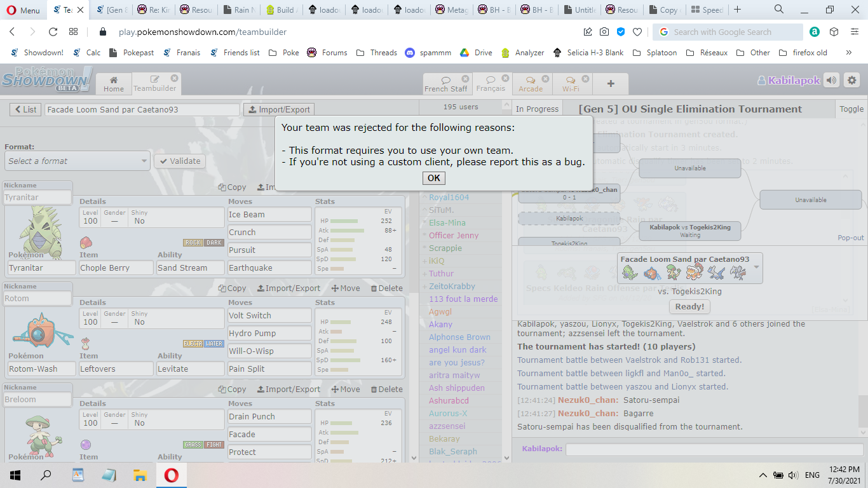Go back to team List
868x488 pixels.
pos(25,109)
